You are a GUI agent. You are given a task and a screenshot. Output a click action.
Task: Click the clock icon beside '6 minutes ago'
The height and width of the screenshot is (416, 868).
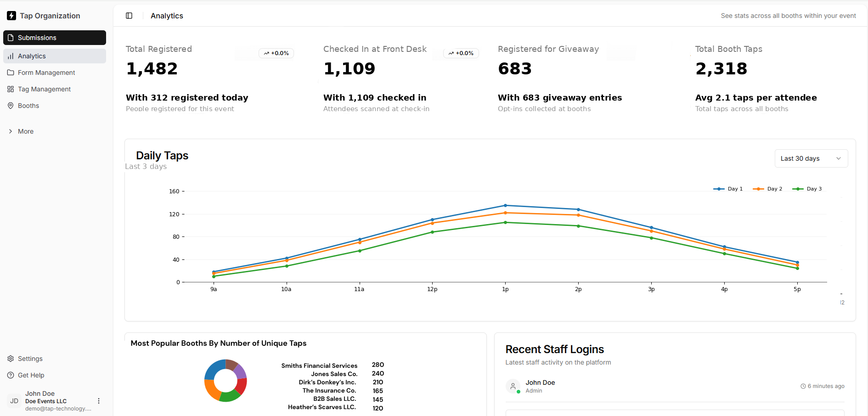[x=802, y=386]
